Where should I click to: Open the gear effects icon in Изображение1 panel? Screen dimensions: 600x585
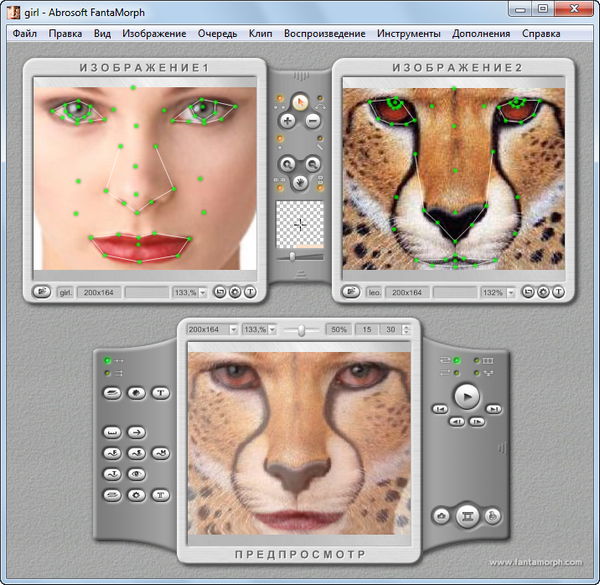point(235,293)
